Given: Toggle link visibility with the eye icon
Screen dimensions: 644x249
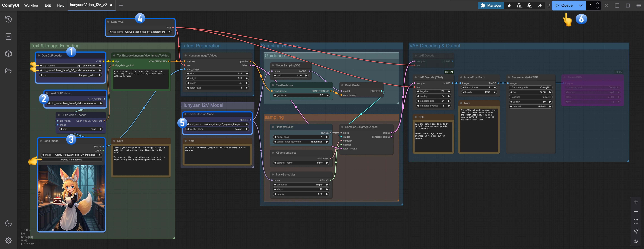Looking at the screenshot, I should tap(636, 241).
